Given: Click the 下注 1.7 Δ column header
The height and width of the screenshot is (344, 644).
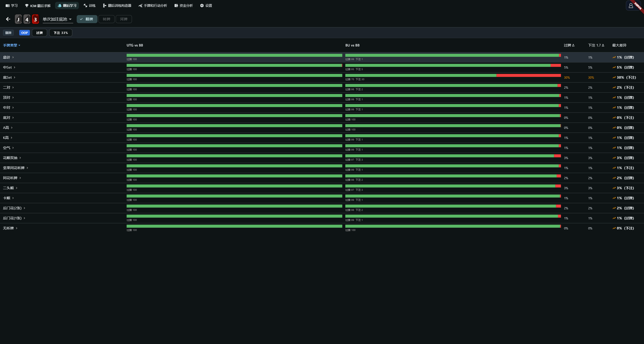Looking at the screenshot, I should click(596, 45).
